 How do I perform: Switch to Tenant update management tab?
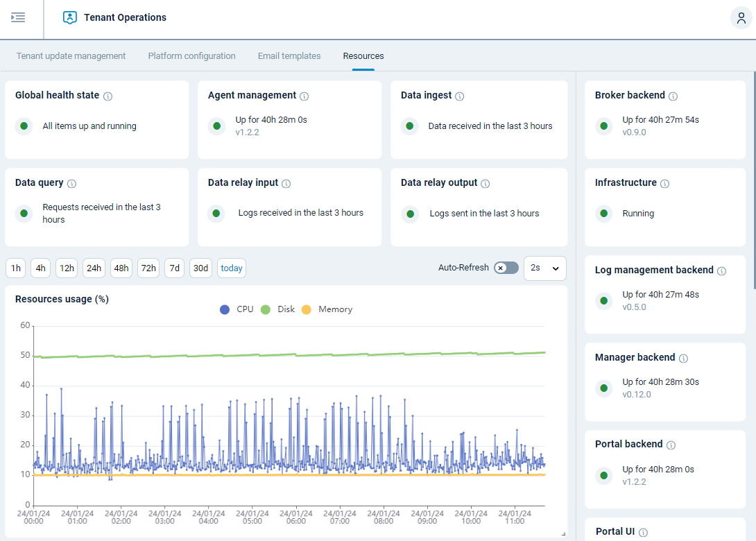(71, 56)
